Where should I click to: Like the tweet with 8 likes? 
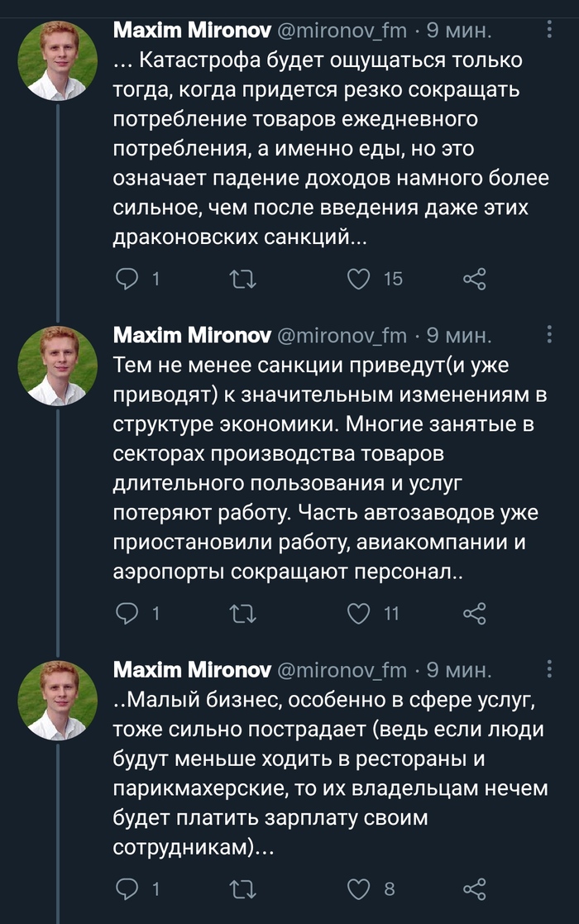[358, 889]
